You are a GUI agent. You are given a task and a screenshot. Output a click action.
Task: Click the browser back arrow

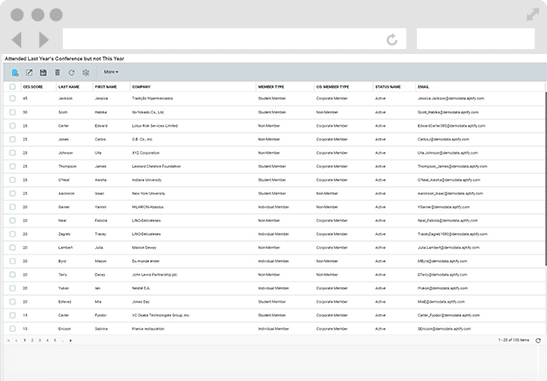coord(17,39)
